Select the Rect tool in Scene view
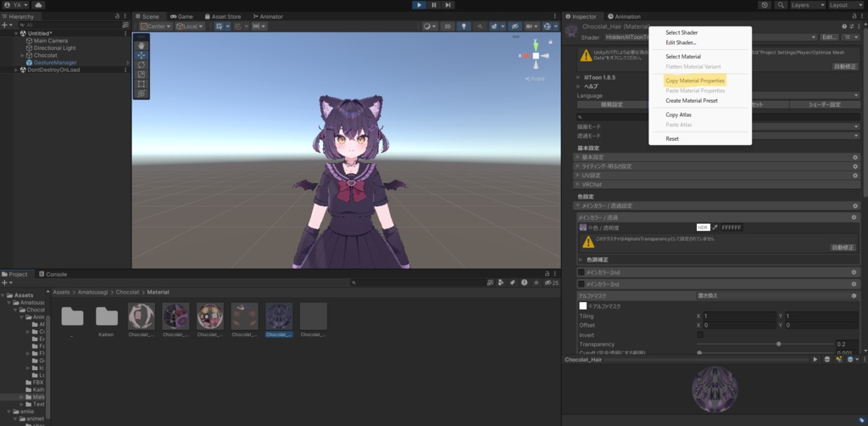Viewport: 868px width, 426px height. coord(142,84)
